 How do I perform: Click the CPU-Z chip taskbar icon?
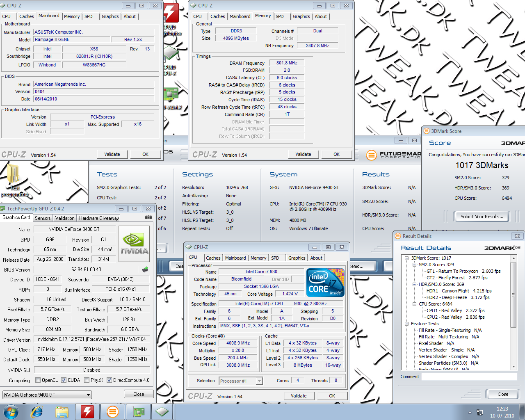pyautogui.click(x=162, y=412)
